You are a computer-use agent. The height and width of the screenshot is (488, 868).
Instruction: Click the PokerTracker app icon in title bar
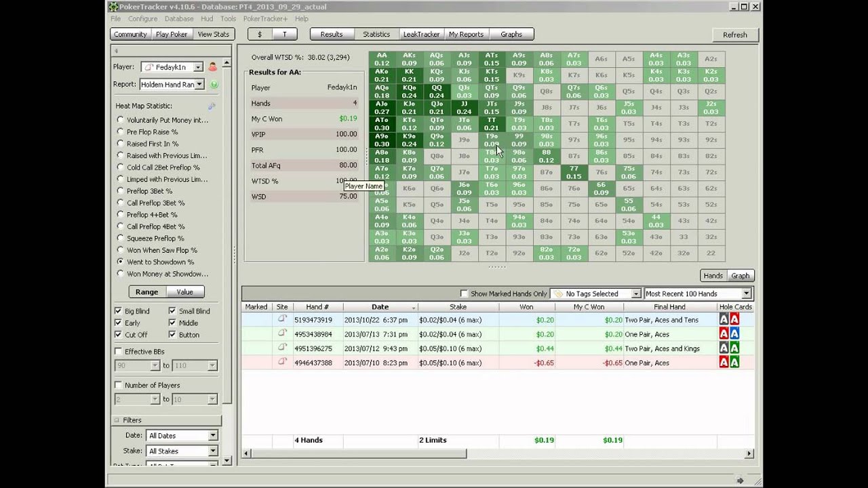tap(113, 7)
